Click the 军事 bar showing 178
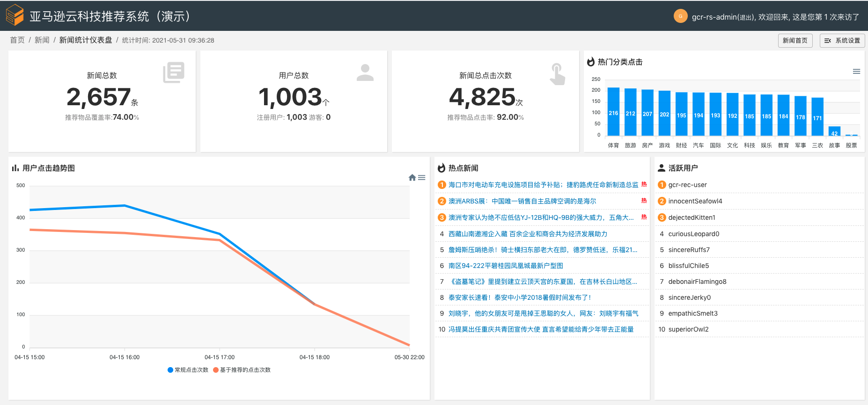Viewport: 868px width, 405px height. (x=801, y=116)
